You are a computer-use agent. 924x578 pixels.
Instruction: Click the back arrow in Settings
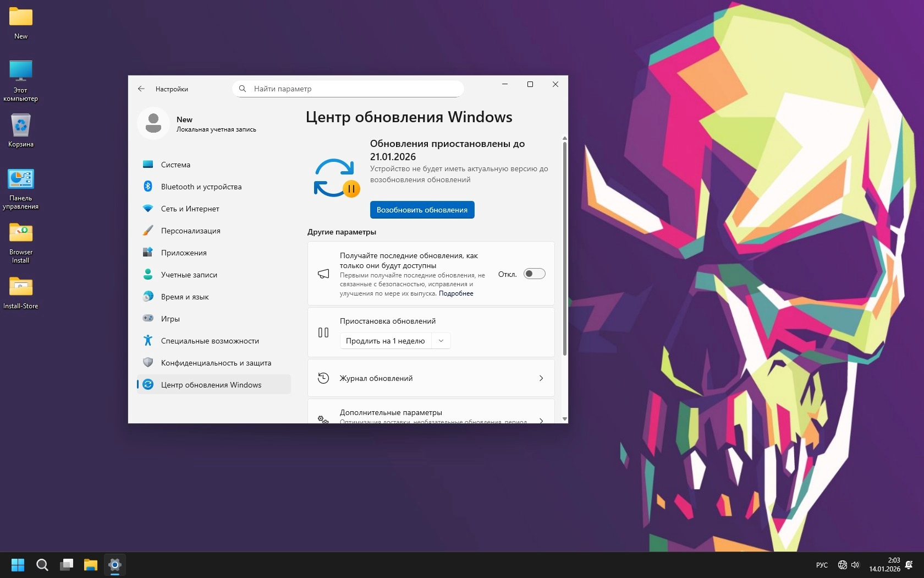pos(141,89)
